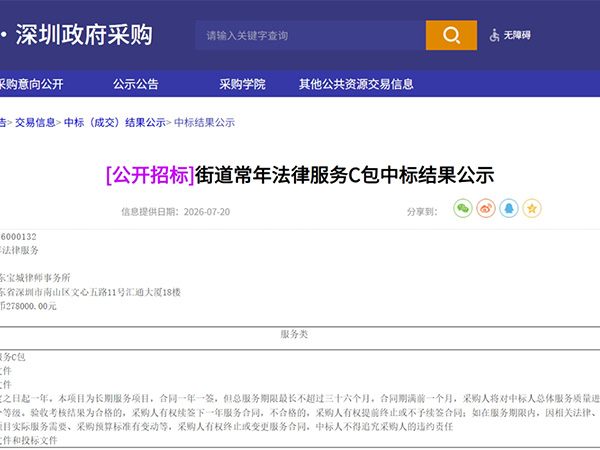Screen dimensions: 600x450
Task: Click the row ending 文件和投标文件
Action: point(28,440)
